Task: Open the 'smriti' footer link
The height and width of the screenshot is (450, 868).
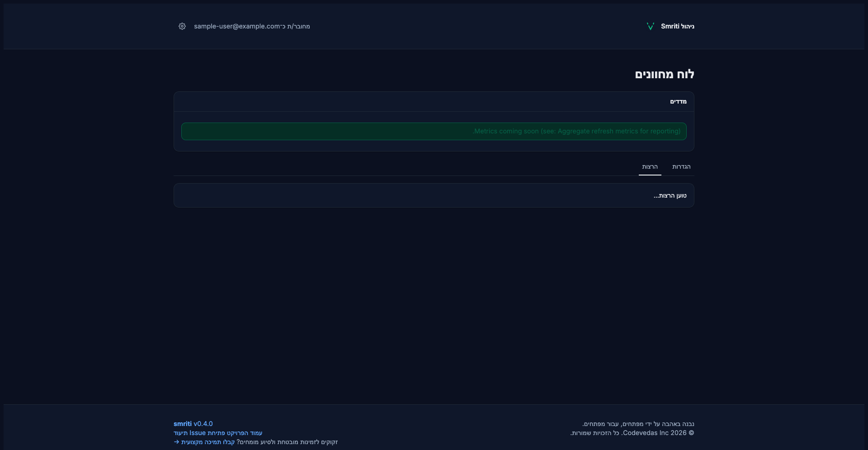Action: [x=182, y=424]
